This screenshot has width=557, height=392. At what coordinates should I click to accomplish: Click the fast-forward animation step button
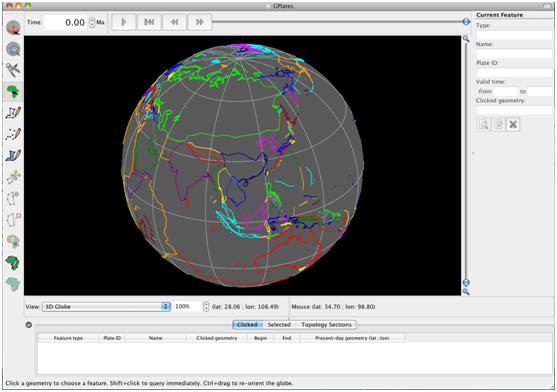coord(200,22)
